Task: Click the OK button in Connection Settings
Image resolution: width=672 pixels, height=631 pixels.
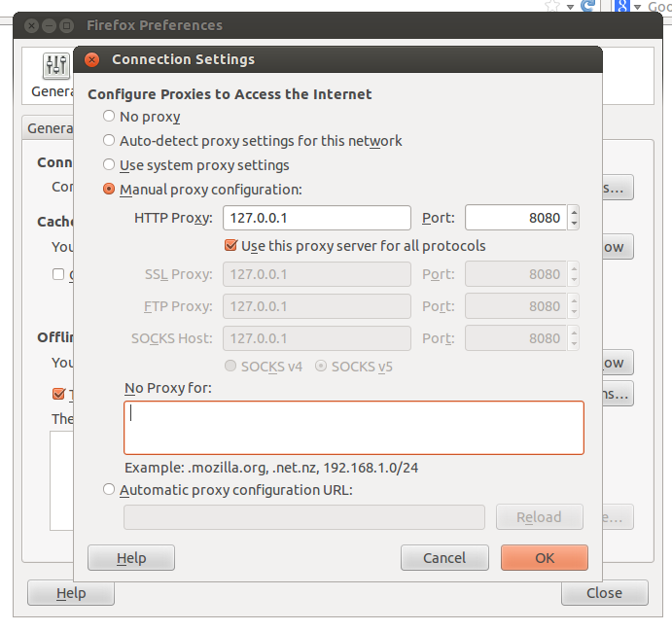Action: (545, 558)
